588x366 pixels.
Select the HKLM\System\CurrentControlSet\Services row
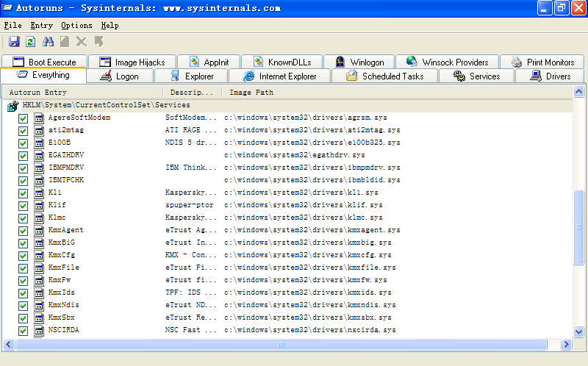[x=288, y=105]
